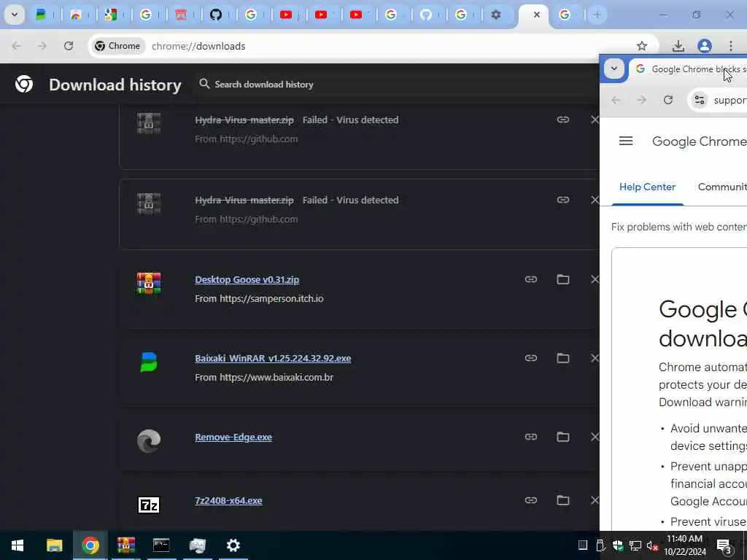Image resolution: width=747 pixels, height=560 pixels.
Task: Remove 7z2408-x64.exe from the download list
Action: point(595,500)
